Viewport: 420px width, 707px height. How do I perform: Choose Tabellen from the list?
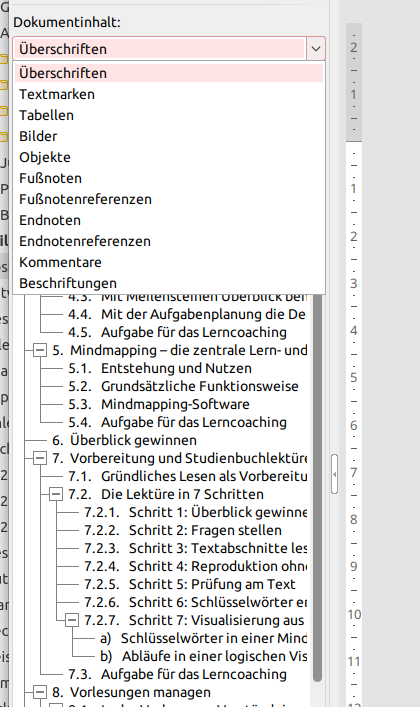coord(169,115)
